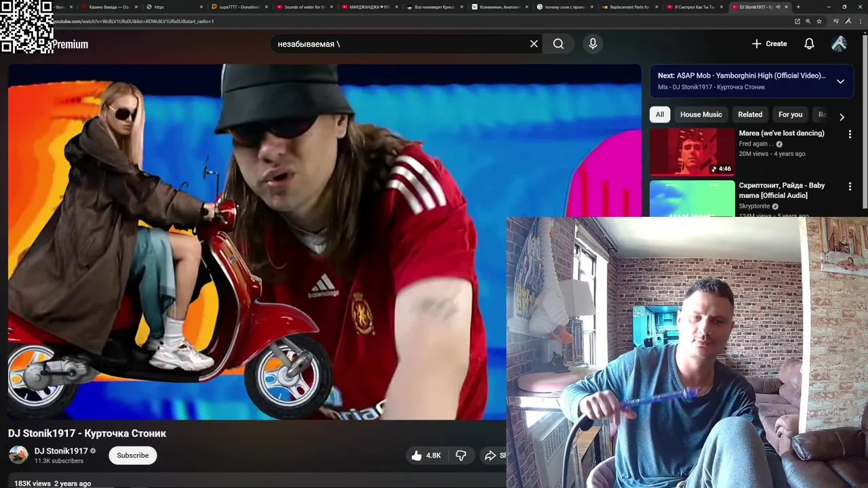Switch to the supa7777 Donation tab
Image resolution: width=868 pixels, height=488 pixels.
point(239,7)
